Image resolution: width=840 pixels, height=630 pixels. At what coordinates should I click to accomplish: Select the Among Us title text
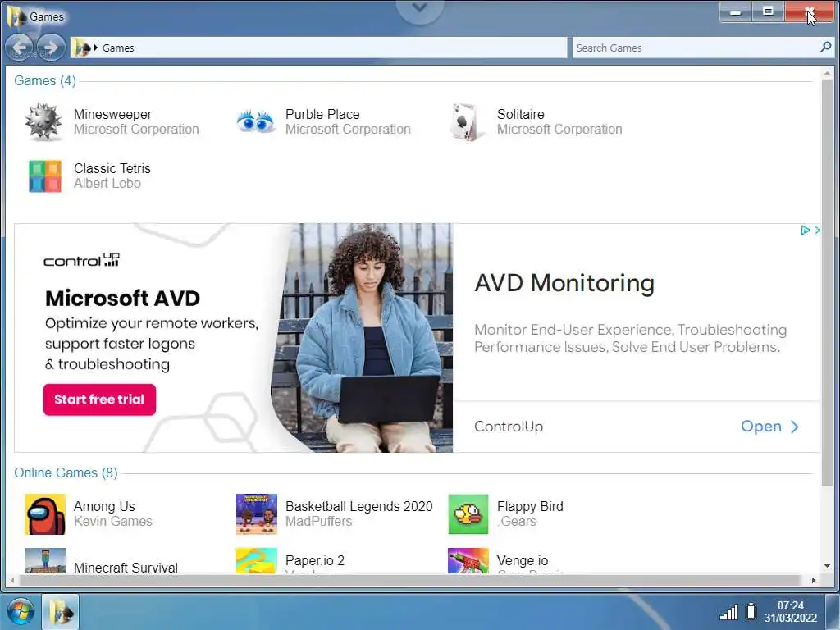tap(104, 507)
